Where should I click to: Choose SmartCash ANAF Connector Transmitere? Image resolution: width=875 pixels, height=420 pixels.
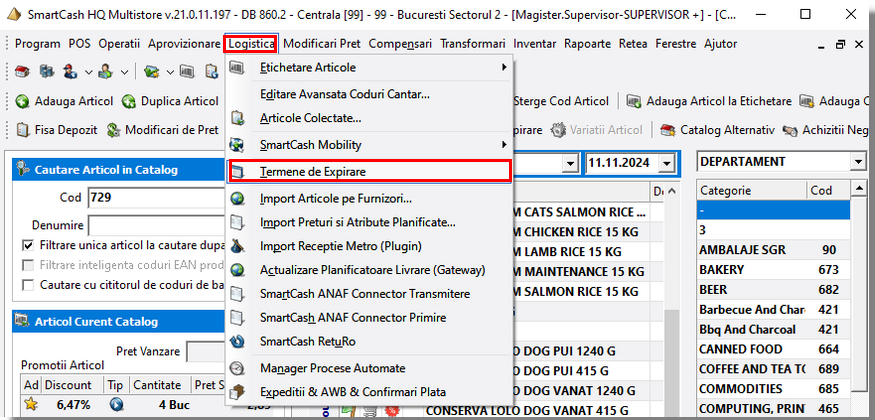pyautogui.click(x=365, y=293)
